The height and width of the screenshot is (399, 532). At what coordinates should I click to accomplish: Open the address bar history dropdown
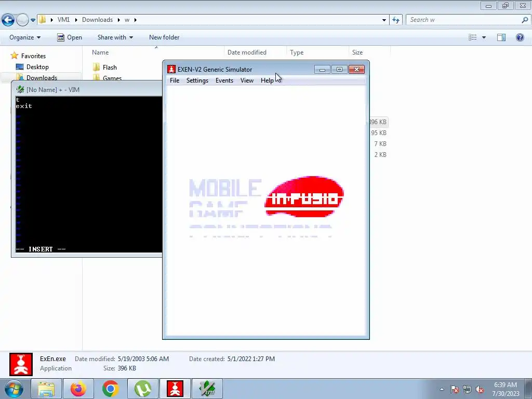[384, 20]
